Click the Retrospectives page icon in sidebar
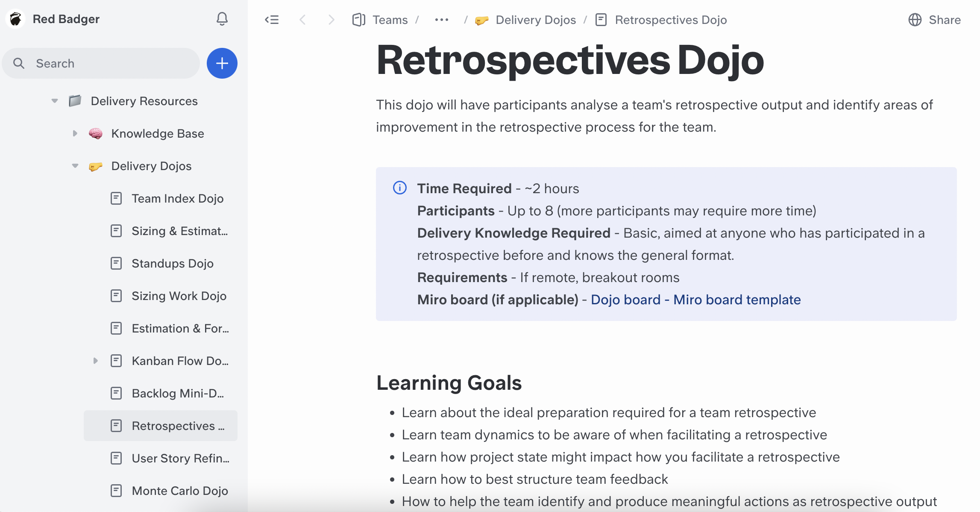The width and height of the screenshot is (980, 512). coord(116,426)
